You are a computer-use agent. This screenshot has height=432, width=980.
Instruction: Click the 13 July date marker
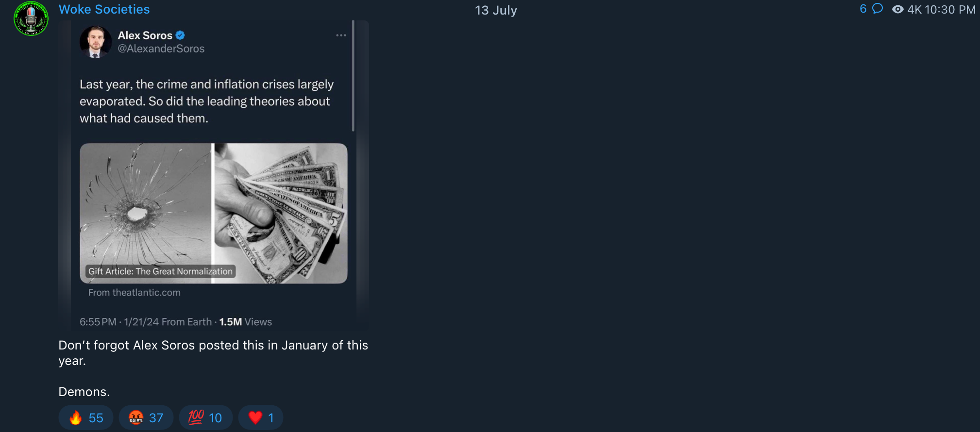tap(496, 10)
